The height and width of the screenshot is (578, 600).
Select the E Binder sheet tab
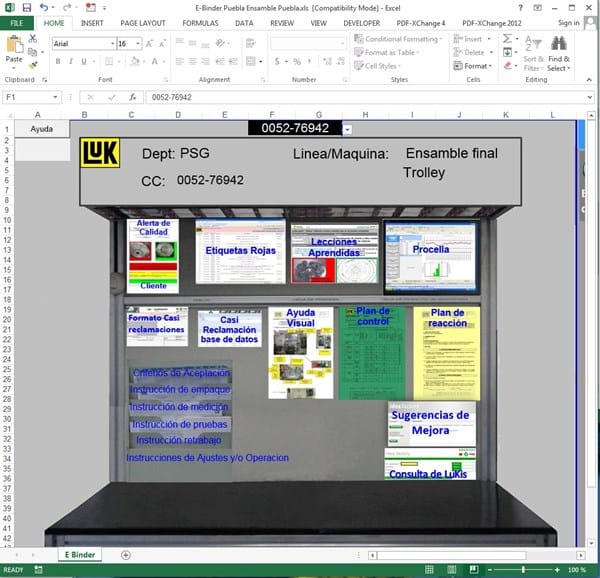coord(80,555)
